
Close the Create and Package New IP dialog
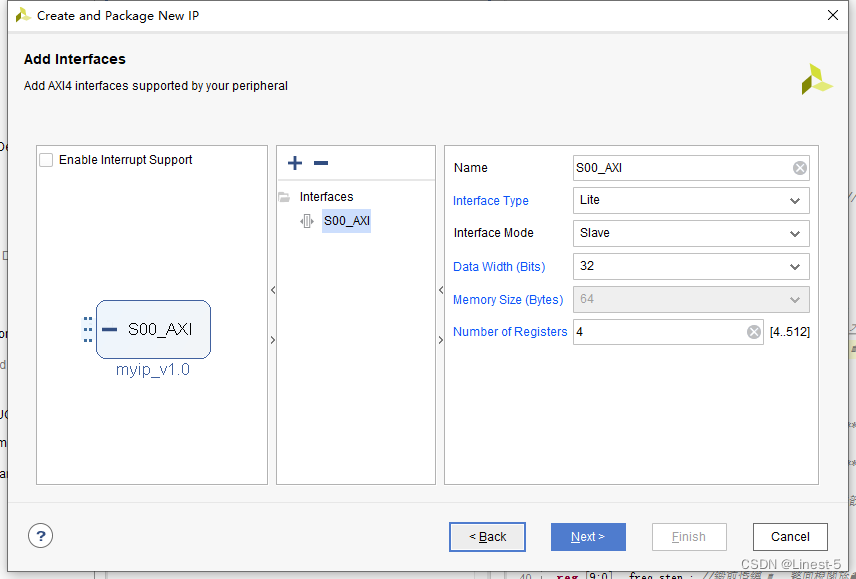click(833, 15)
